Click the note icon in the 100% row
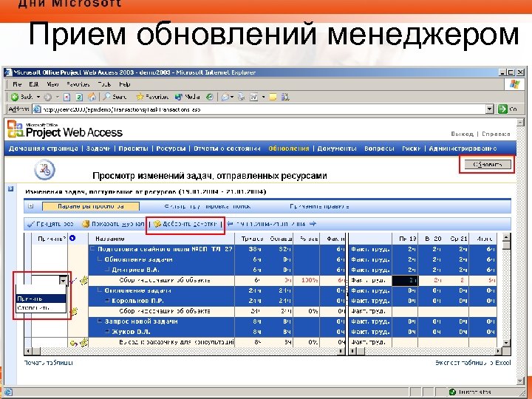This screenshot has width=532, height=399. click(83, 280)
